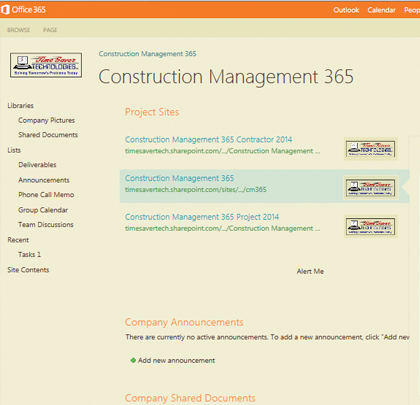Click the Office 365 logo icon
The height and width of the screenshot is (405, 420).
pos(5,10)
